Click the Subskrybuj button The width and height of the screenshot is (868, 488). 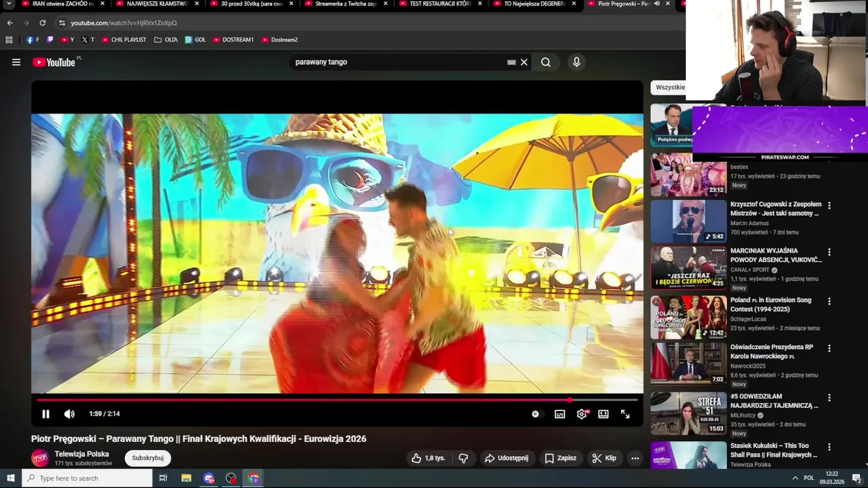[x=148, y=458]
